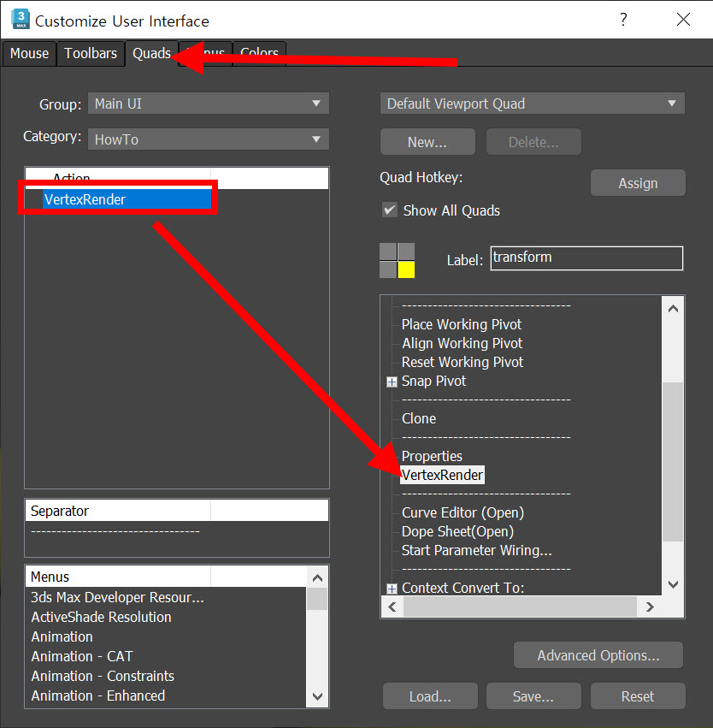Select the dashed separator line item

[x=115, y=530]
